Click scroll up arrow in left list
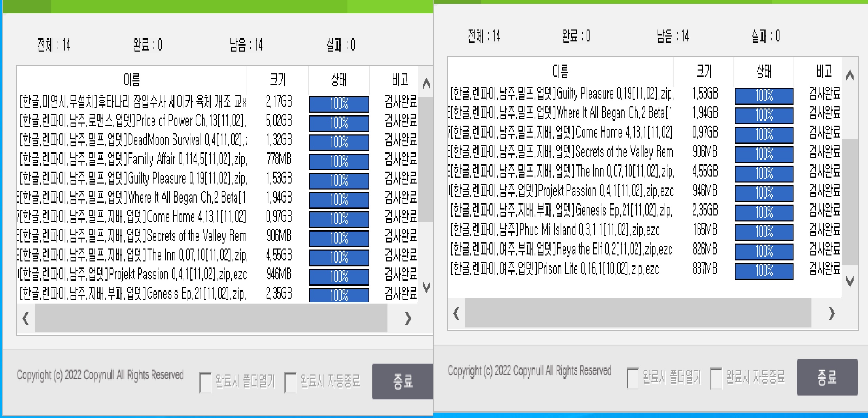This screenshot has height=418, width=868. tap(426, 84)
